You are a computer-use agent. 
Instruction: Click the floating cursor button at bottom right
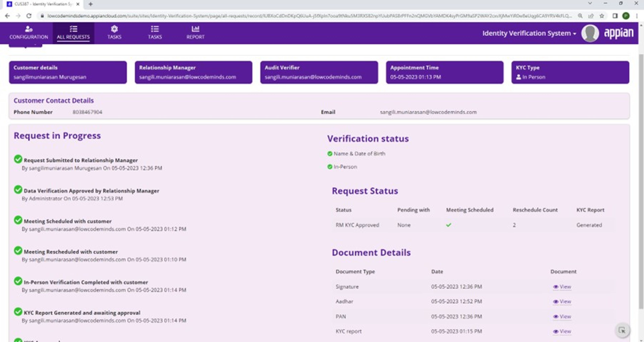tap(622, 330)
